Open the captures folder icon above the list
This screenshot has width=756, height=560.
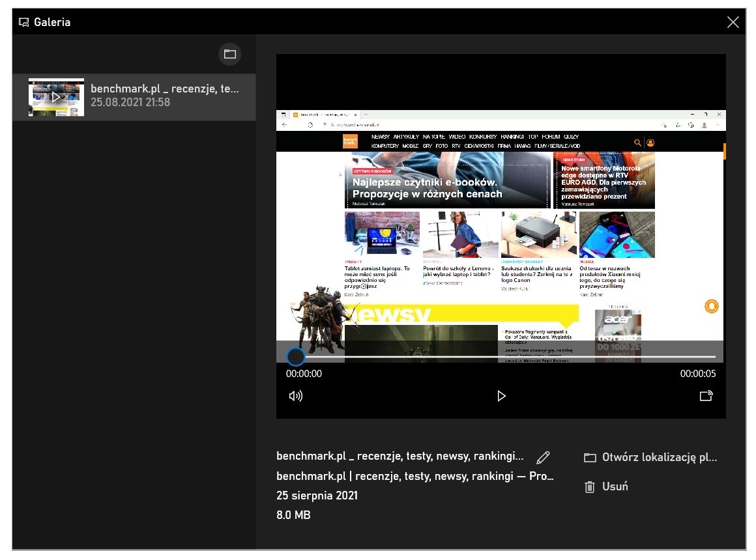pyautogui.click(x=230, y=54)
